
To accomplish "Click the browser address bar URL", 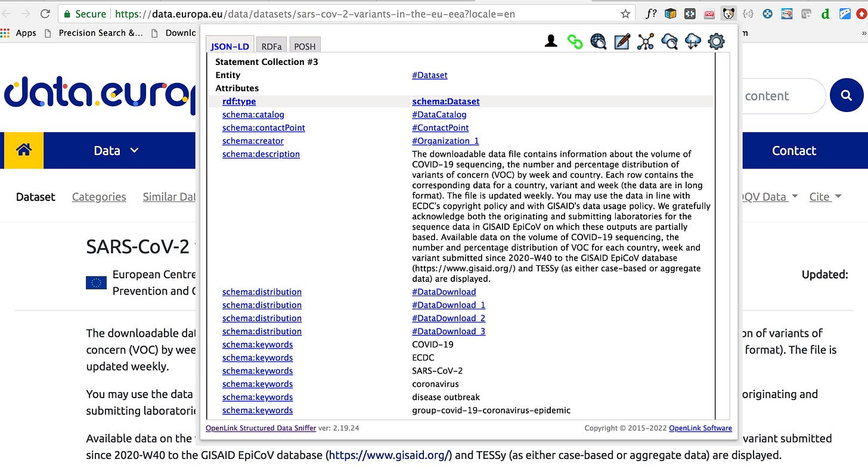I will (x=315, y=13).
